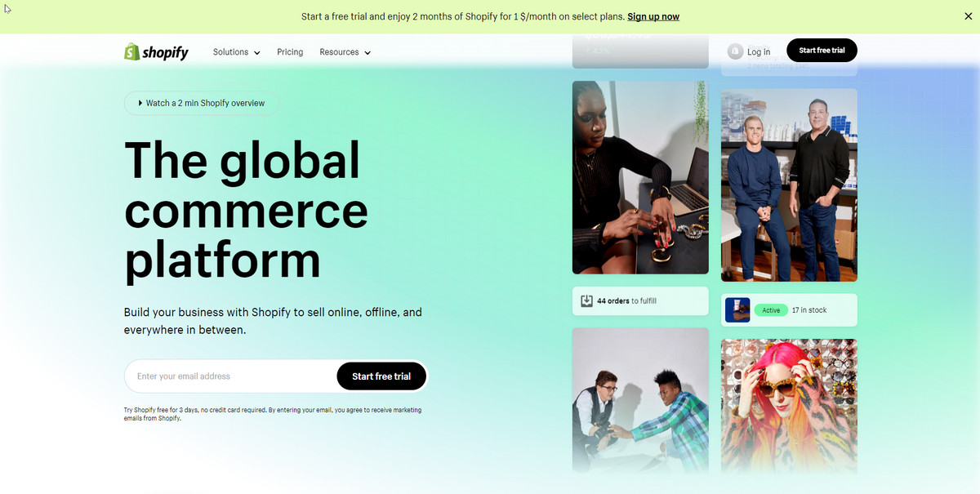Image resolution: width=980 pixels, height=494 pixels.
Task: Click the 17 in stock text
Action: pos(809,310)
